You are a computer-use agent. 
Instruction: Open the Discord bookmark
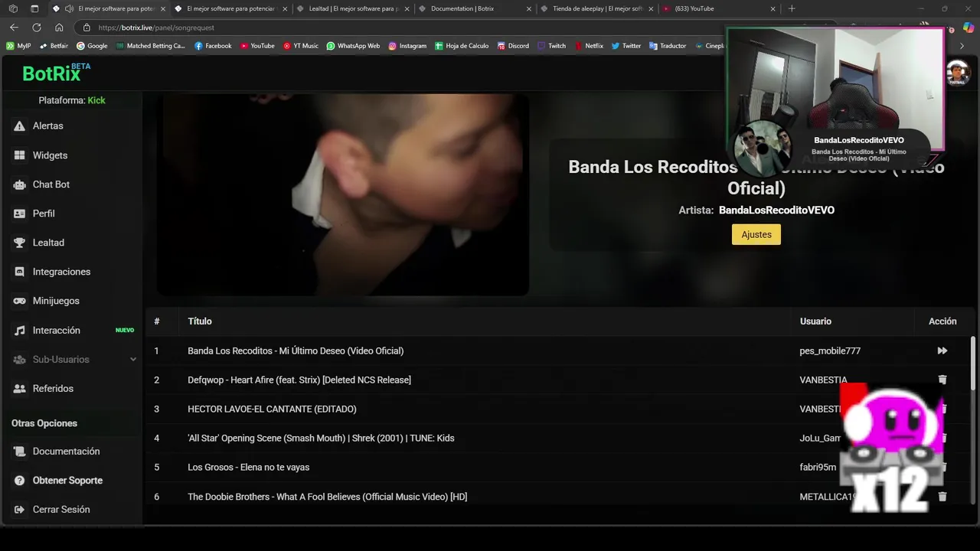tap(513, 46)
